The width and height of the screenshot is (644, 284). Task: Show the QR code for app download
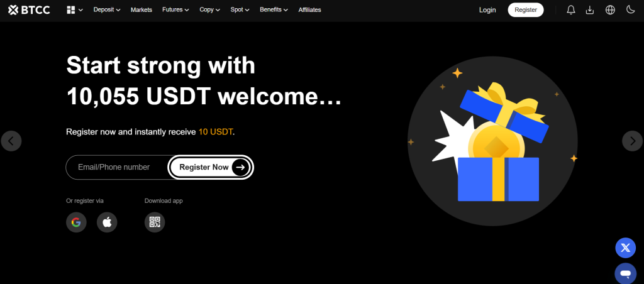(155, 222)
